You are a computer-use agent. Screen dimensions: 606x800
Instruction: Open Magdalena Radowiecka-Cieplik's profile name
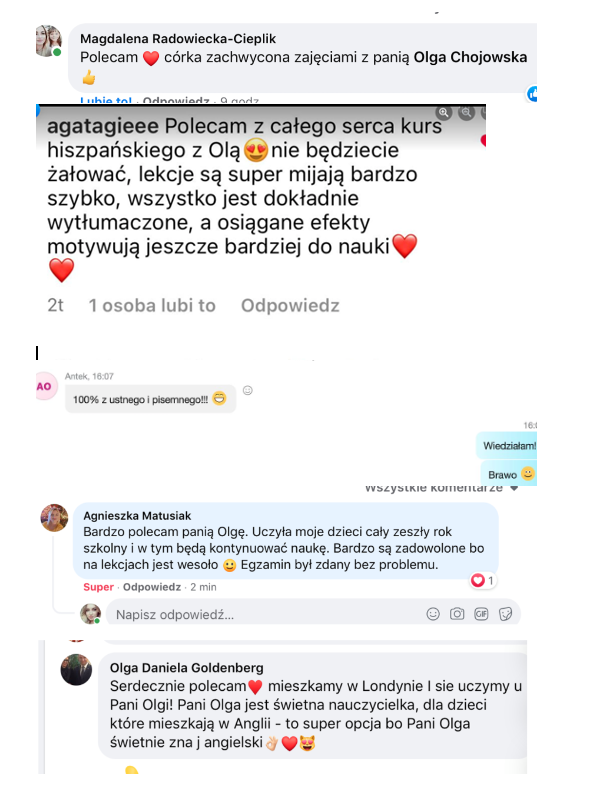coord(178,39)
